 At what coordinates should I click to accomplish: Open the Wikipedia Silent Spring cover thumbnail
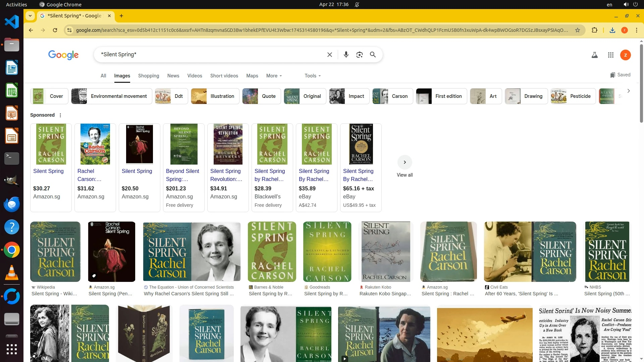point(55,251)
